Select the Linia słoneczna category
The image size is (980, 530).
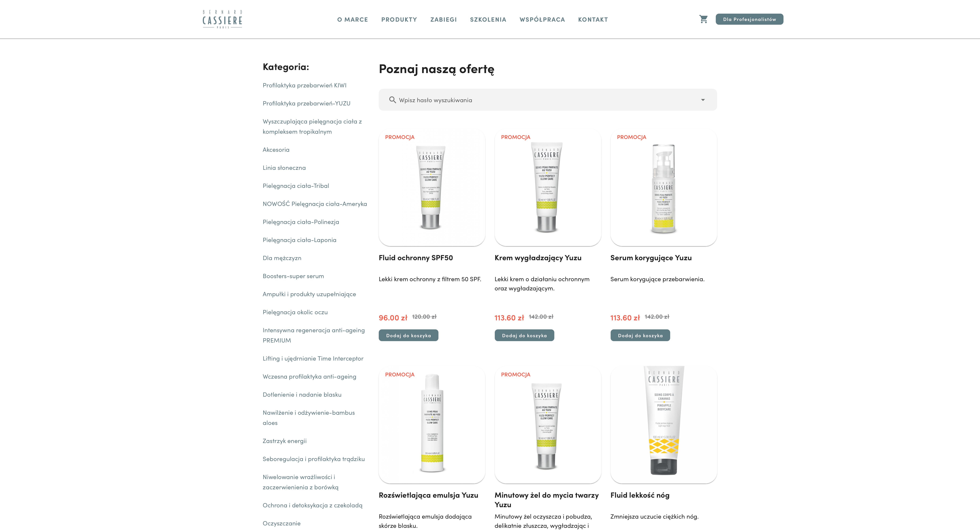click(x=284, y=168)
